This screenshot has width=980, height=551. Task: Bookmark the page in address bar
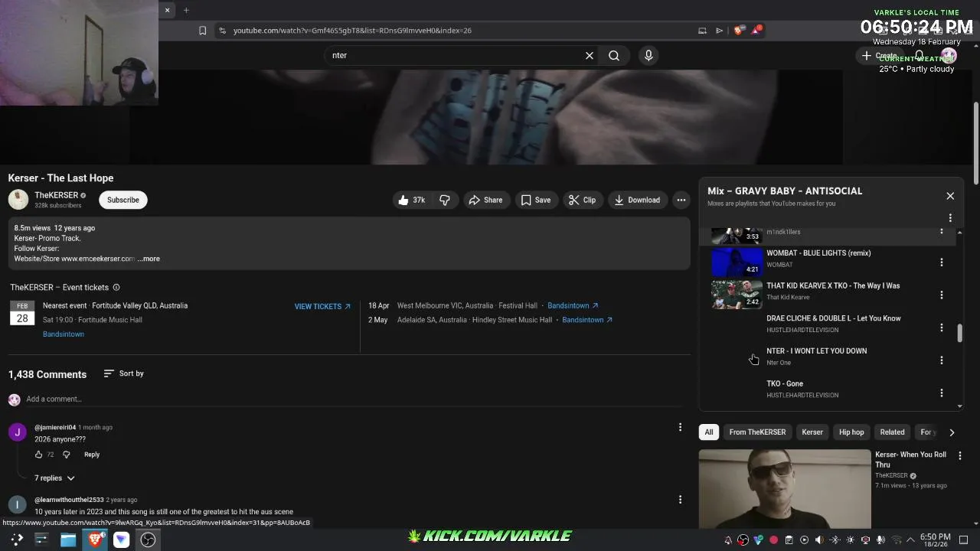click(x=202, y=31)
